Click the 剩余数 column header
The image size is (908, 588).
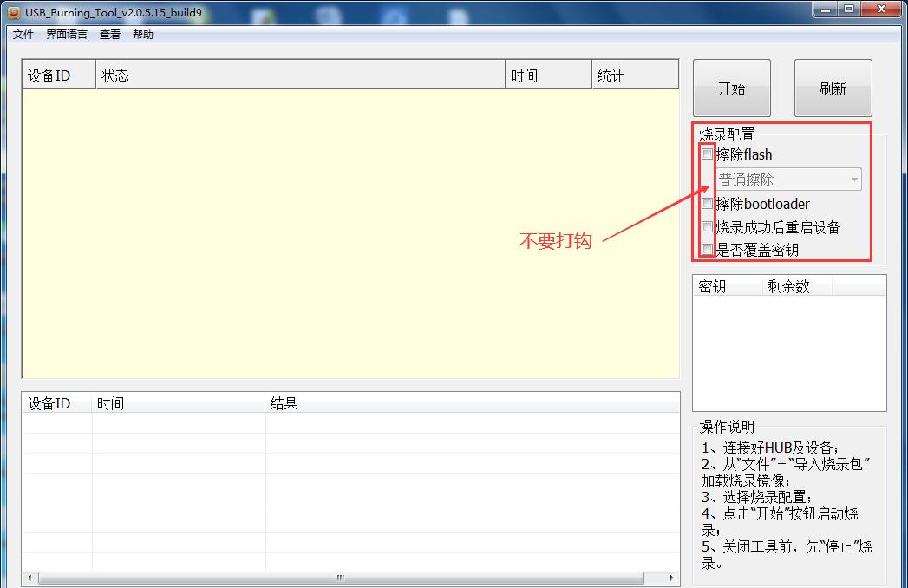797,286
